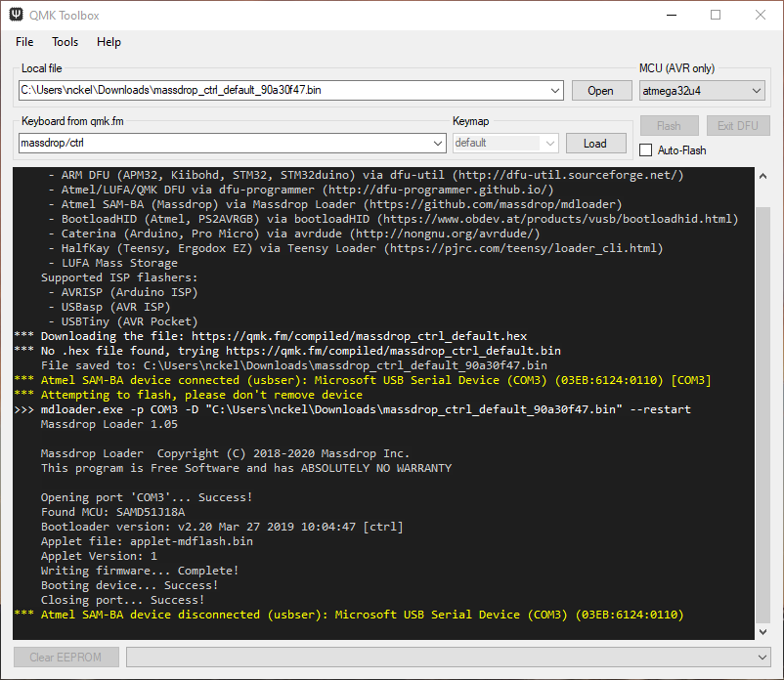The height and width of the screenshot is (680, 784).
Task: Click the 'ABSOLUTELY NO WARRANTY' log line
Action: point(246,468)
